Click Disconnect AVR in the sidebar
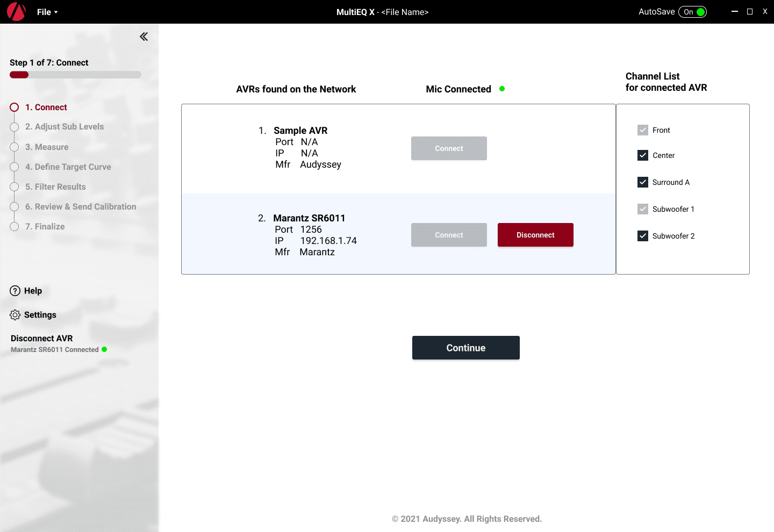Viewport: 774px width, 532px height. pyautogui.click(x=42, y=339)
